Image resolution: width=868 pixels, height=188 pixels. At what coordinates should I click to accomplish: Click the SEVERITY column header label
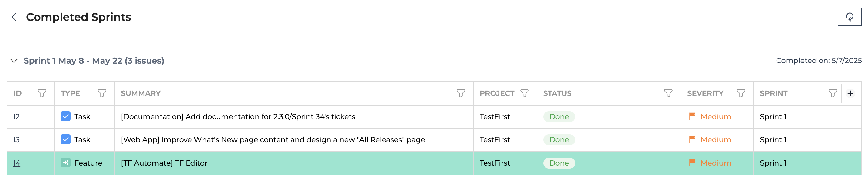(x=705, y=93)
